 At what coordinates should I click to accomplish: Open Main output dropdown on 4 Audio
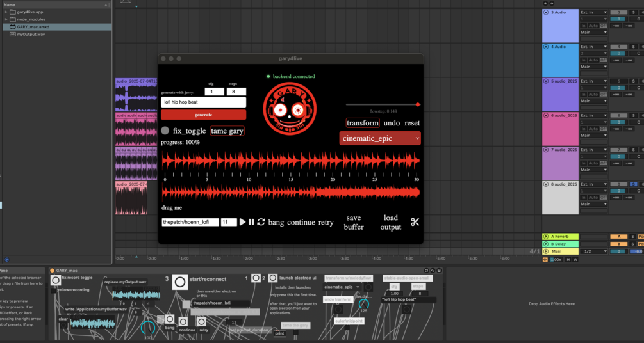point(593,67)
